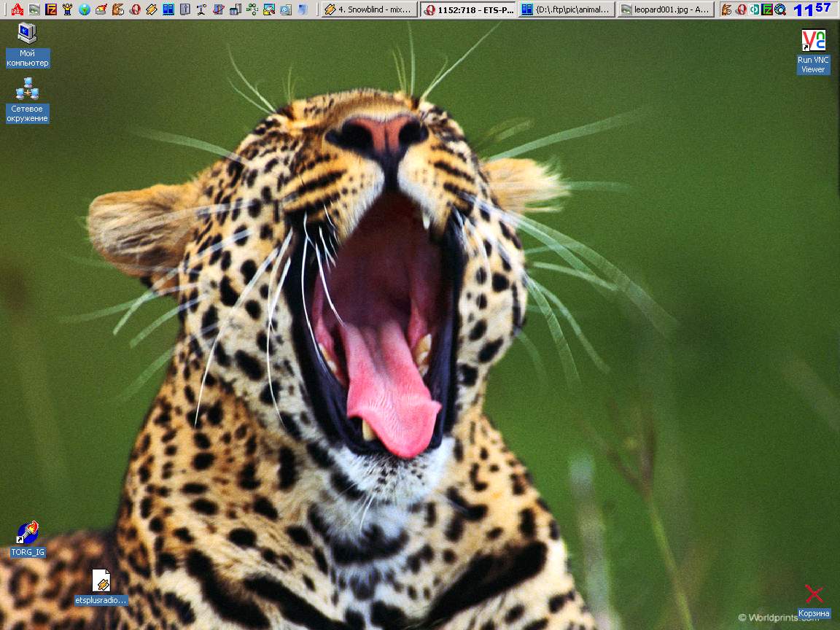Switch to the 1152:718 ETS Opera window
840x630 pixels.
468,9
